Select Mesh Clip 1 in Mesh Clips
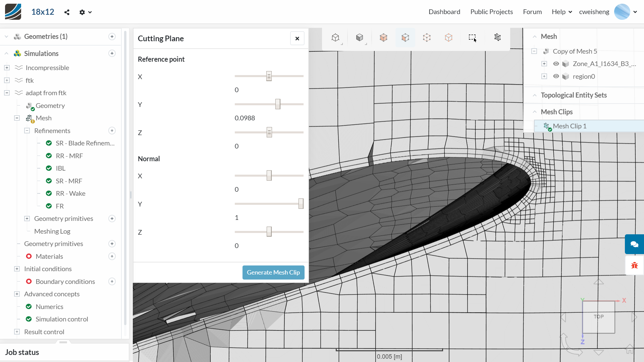 [x=569, y=126]
